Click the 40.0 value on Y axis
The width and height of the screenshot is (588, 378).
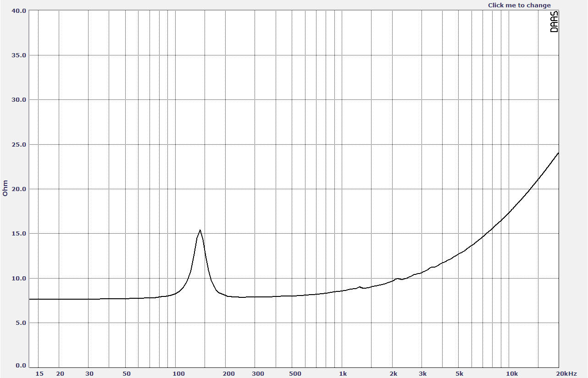pyautogui.click(x=19, y=11)
